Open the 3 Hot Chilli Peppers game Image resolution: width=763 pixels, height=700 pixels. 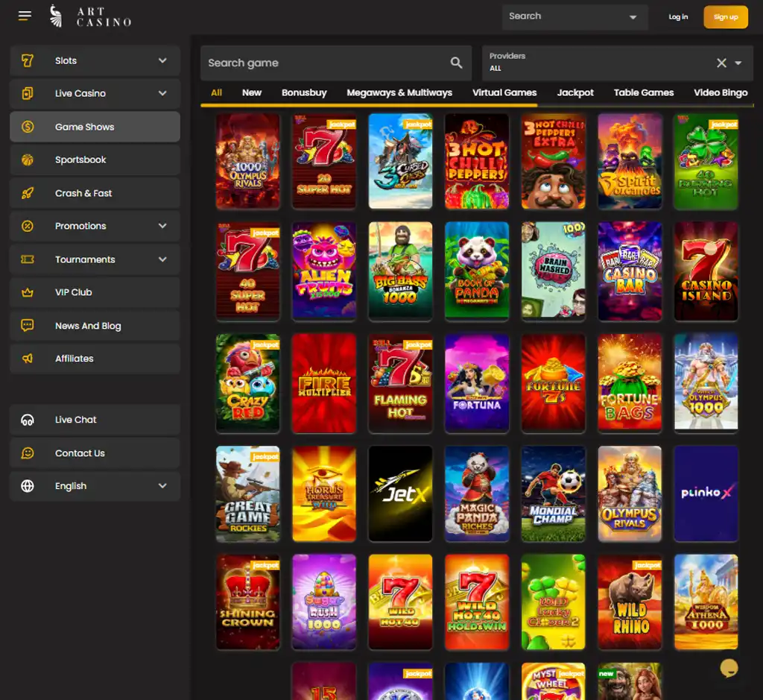point(477,161)
